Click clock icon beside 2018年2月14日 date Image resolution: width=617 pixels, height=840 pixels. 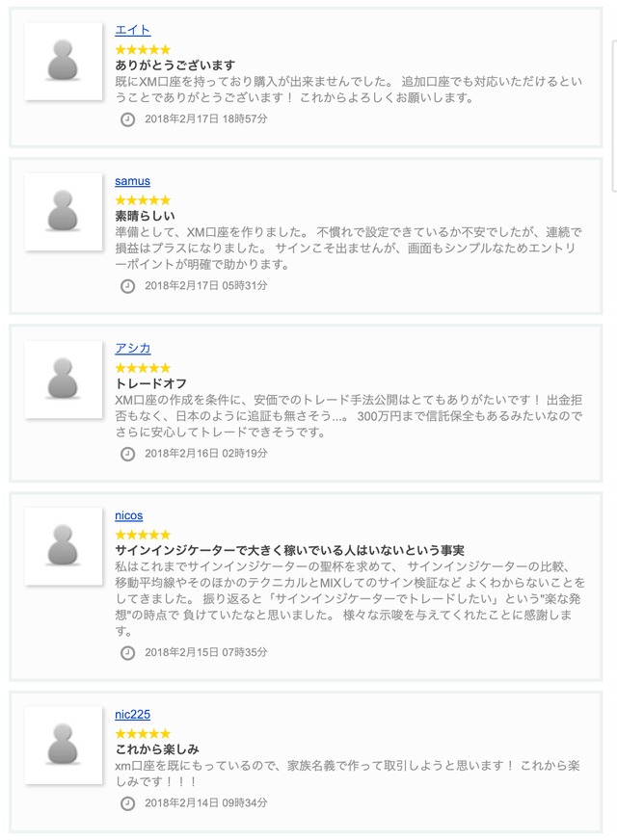[127, 803]
